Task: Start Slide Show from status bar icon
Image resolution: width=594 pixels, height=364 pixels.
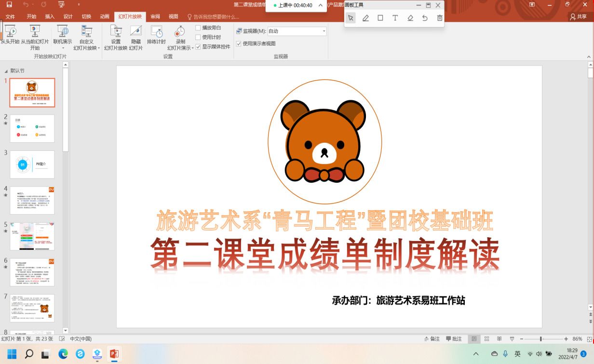Action: pos(512,339)
